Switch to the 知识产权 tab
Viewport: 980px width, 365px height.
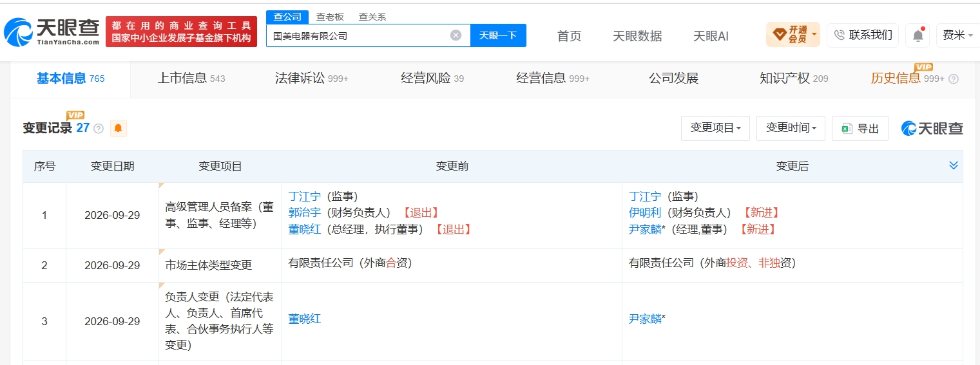coord(794,79)
